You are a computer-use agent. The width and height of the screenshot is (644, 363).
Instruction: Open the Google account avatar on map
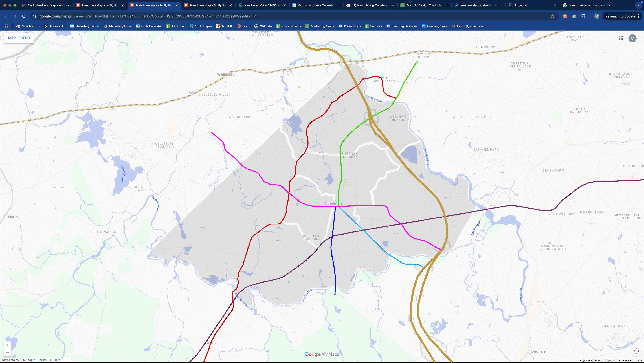632,38
